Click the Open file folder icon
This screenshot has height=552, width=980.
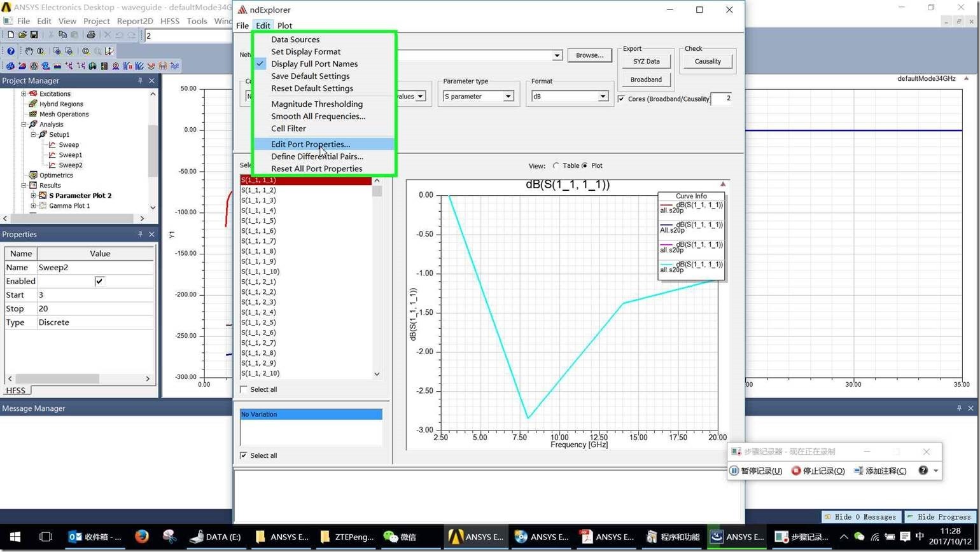[x=22, y=35]
